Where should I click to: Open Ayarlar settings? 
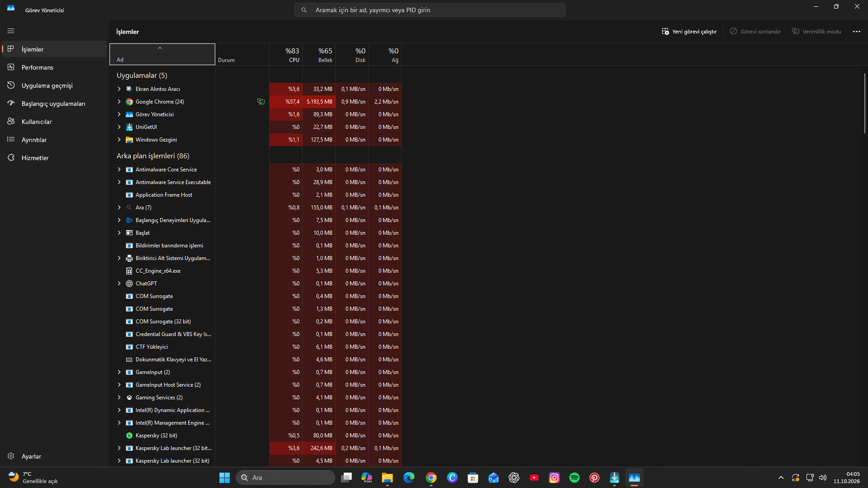[x=54, y=456]
